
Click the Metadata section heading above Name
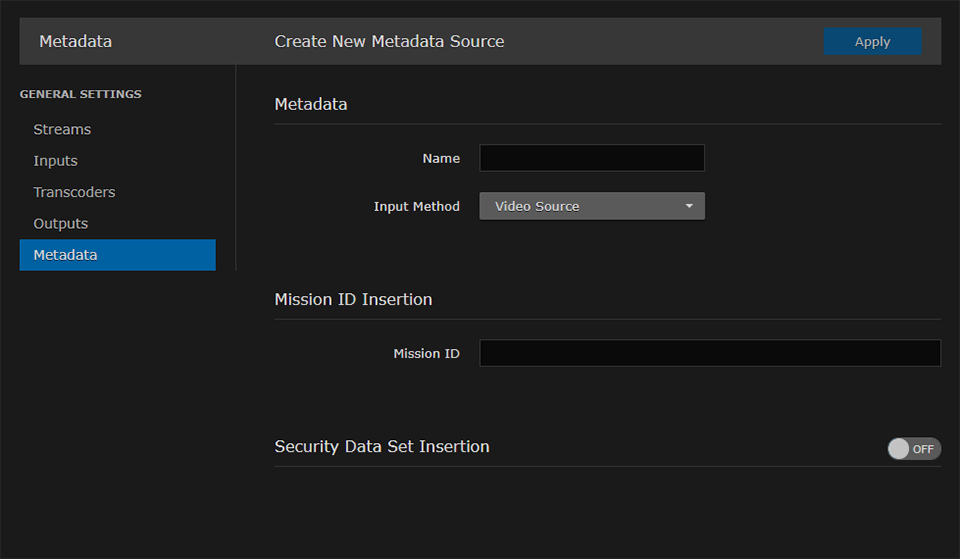(311, 104)
